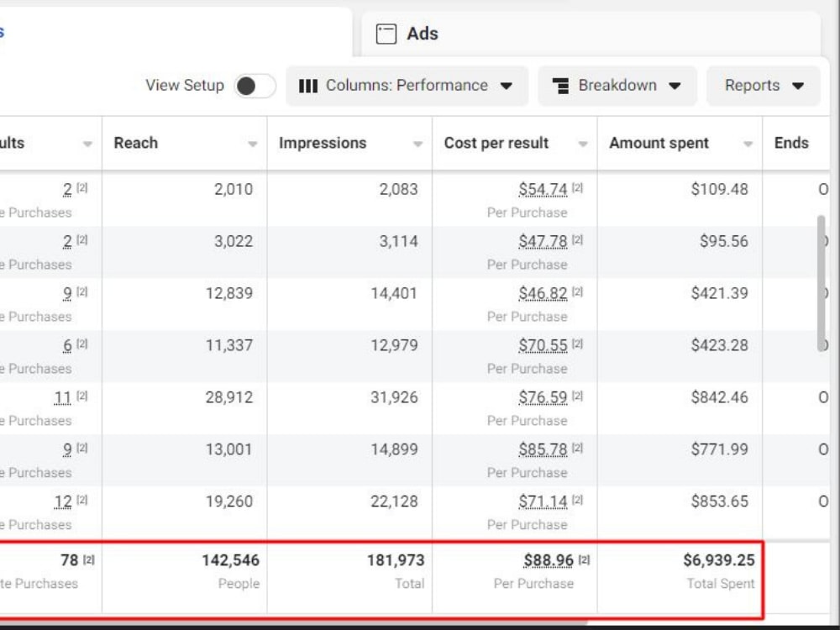840x630 pixels.
Task: Click the Ads tab window icon
Action: click(386, 34)
